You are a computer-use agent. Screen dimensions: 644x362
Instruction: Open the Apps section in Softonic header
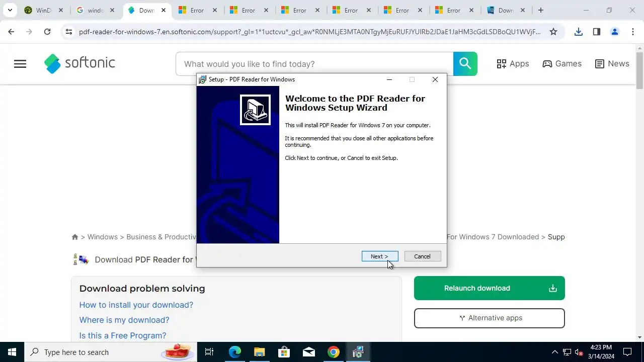pyautogui.click(x=513, y=64)
